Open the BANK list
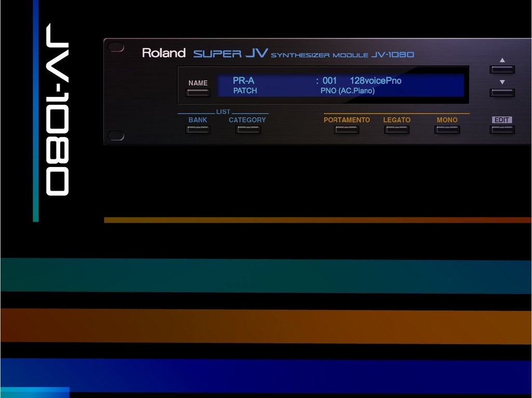 pyautogui.click(x=198, y=130)
